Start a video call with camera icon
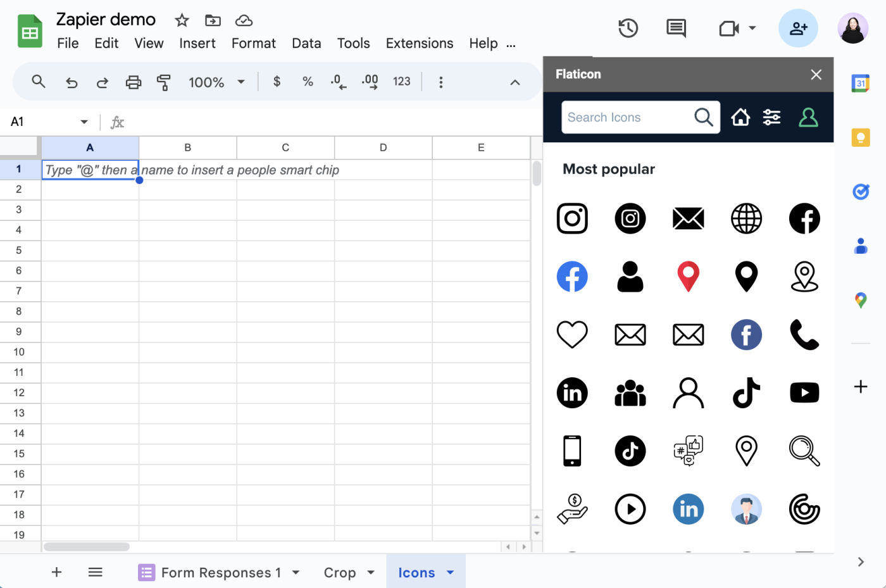The width and height of the screenshot is (886, 588). click(729, 28)
